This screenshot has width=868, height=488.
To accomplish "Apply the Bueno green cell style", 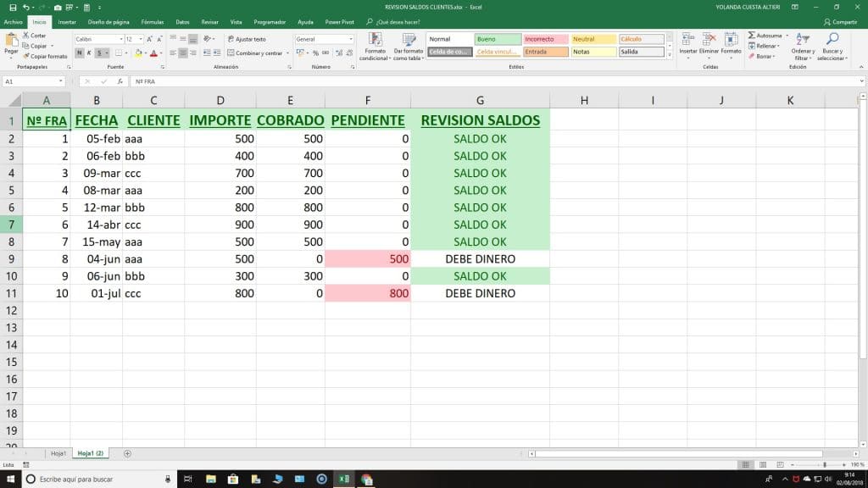I will (498, 39).
